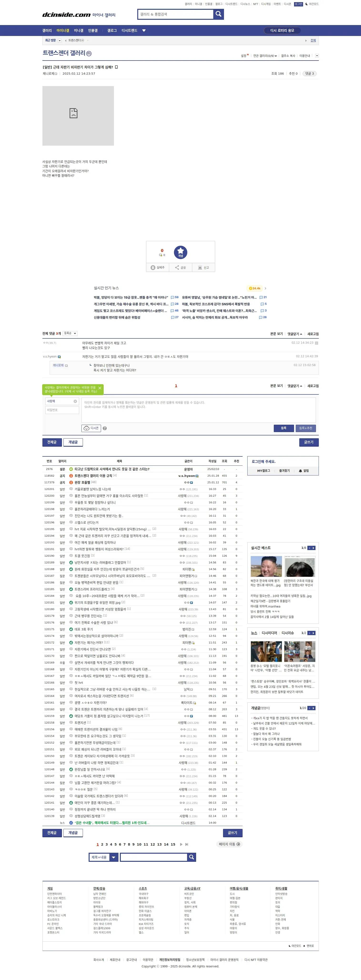This screenshot has height=980, width=361.
Task: Click the last page arrow in pagination
Action: [x=187, y=844]
